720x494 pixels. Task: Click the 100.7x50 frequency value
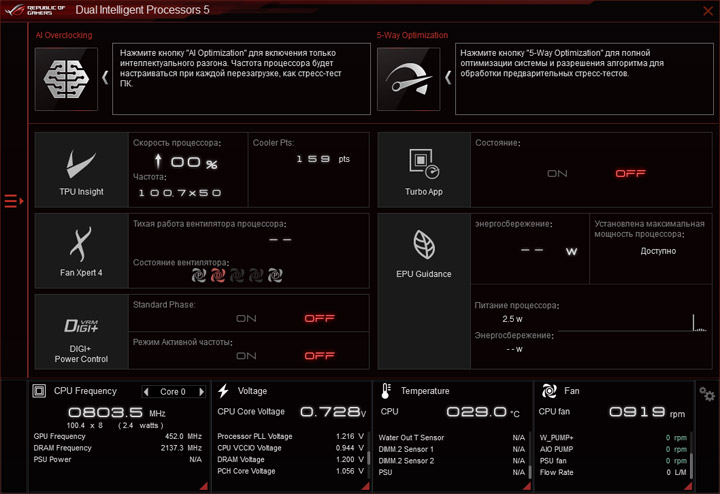click(180, 193)
